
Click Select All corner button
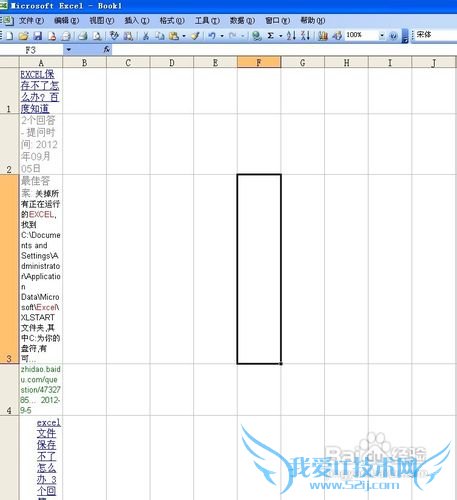click(x=9, y=62)
